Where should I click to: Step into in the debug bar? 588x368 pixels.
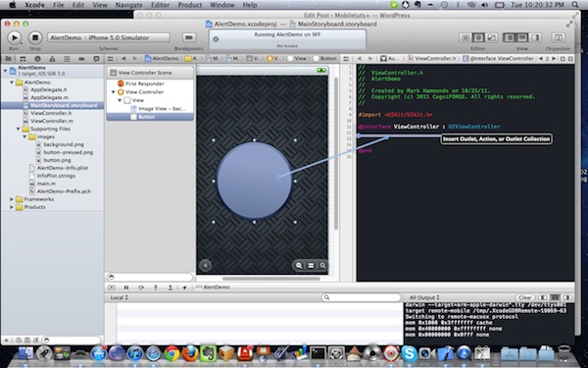tap(156, 288)
